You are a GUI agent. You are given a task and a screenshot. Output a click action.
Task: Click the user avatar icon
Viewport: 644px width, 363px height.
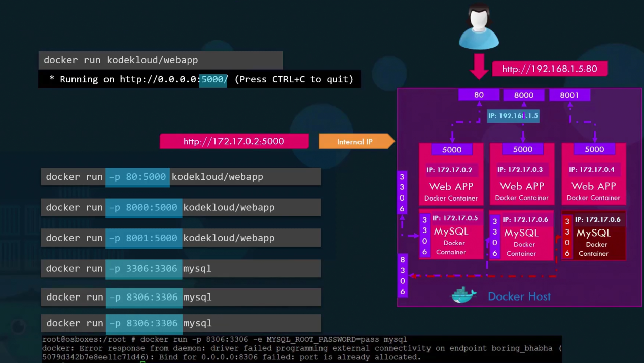(x=479, y=27)
